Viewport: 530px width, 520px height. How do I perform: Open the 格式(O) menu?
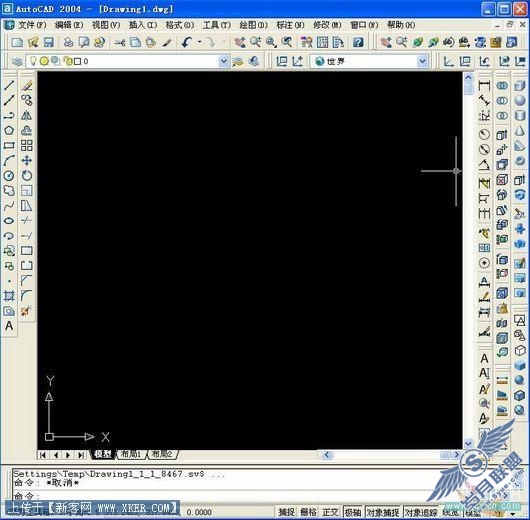click(179, 25)
